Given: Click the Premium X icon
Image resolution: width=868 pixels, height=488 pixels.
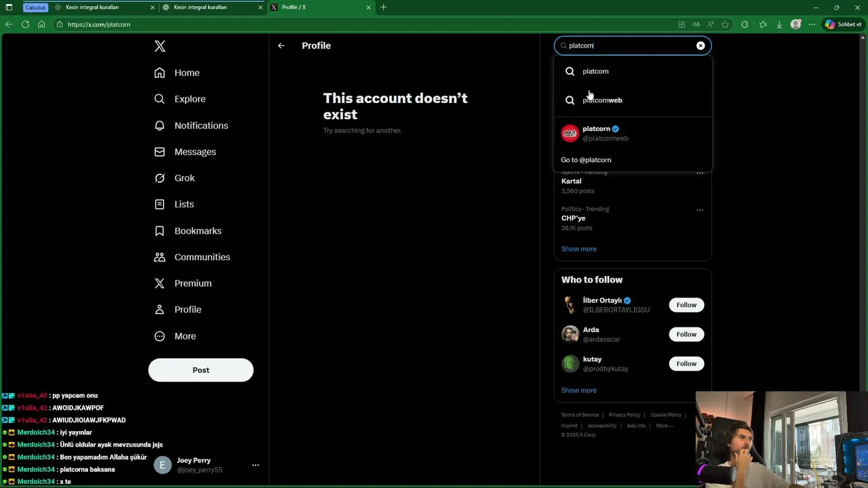Looking at the screenshot, I should coord(159,283).
